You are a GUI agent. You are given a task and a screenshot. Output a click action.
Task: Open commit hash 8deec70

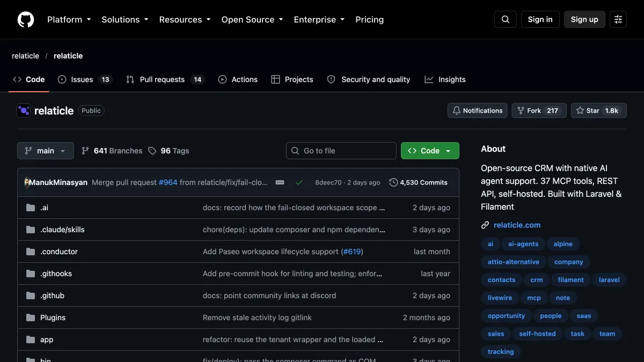tap(328, 182)
